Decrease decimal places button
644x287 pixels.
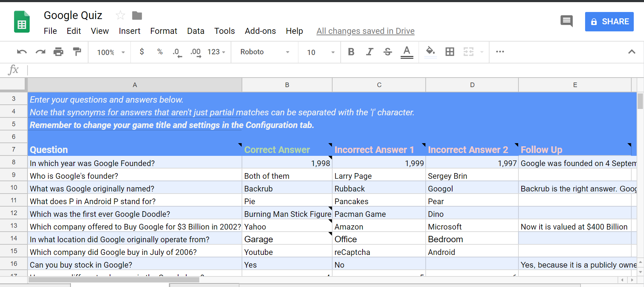pos(177,53)
